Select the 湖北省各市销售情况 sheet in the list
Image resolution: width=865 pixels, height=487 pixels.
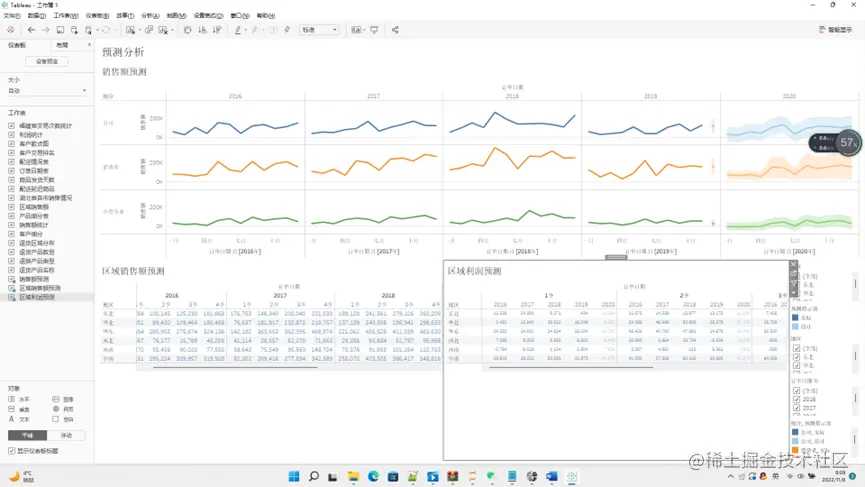pyautogui.click(x=45, y=197)
